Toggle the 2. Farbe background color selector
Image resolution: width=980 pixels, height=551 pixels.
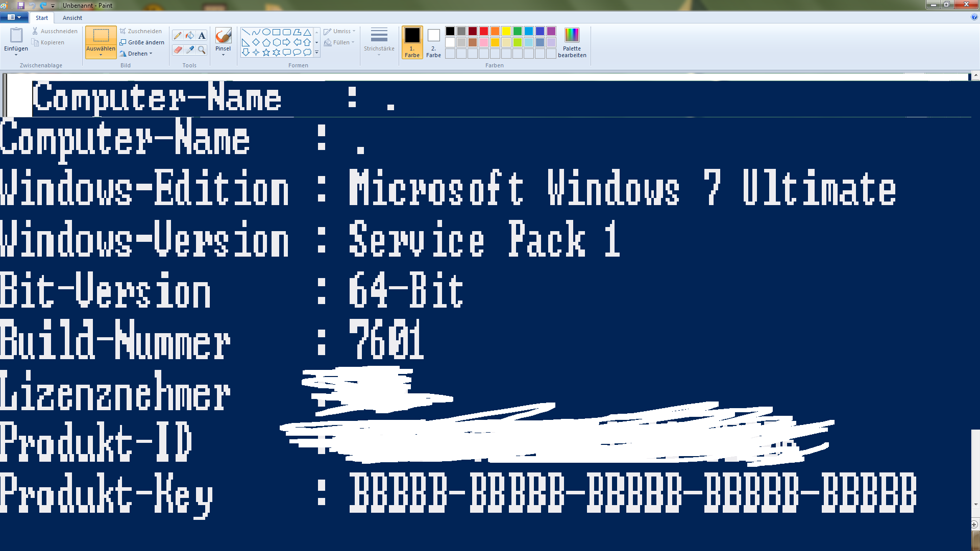(433, 42)
